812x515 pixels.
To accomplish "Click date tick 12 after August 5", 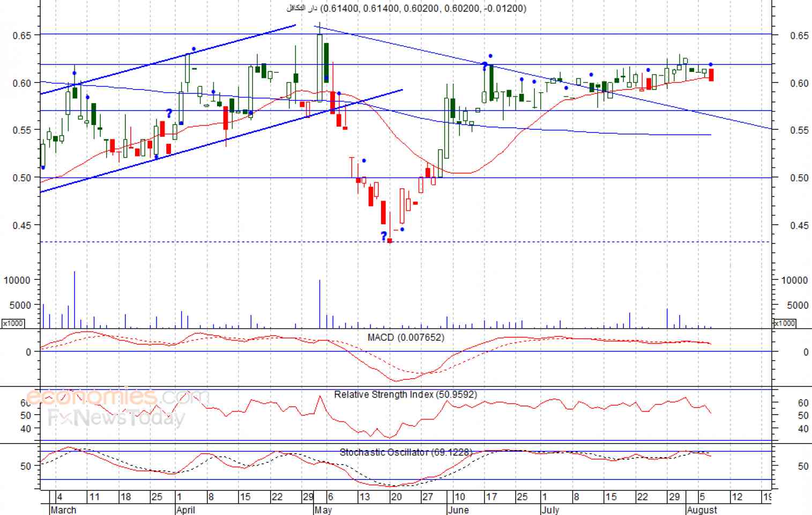I will click(x=737, y=497).
